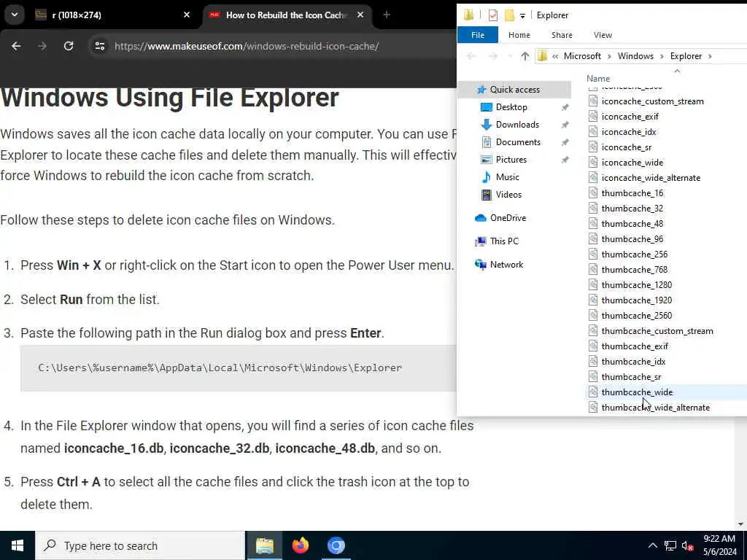
Task: Close the How to Rebuild the Icon Cache tab
Action: (x=360, y=15)
